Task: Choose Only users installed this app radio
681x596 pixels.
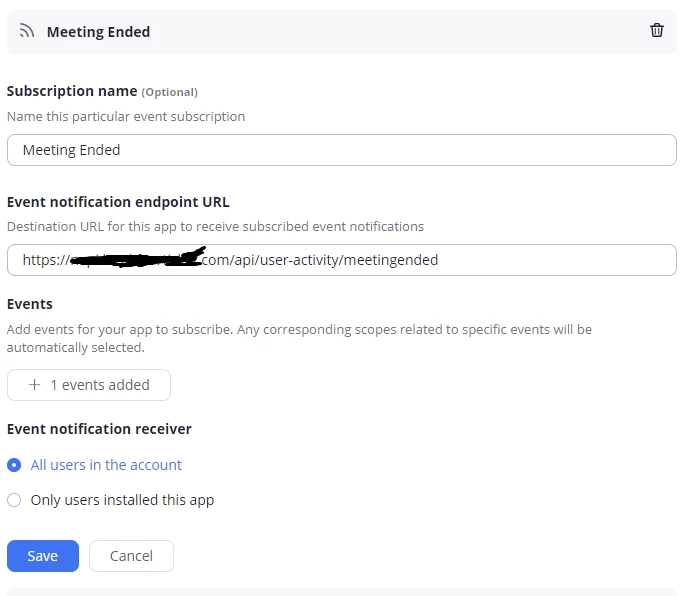Action: pos(14,500)
